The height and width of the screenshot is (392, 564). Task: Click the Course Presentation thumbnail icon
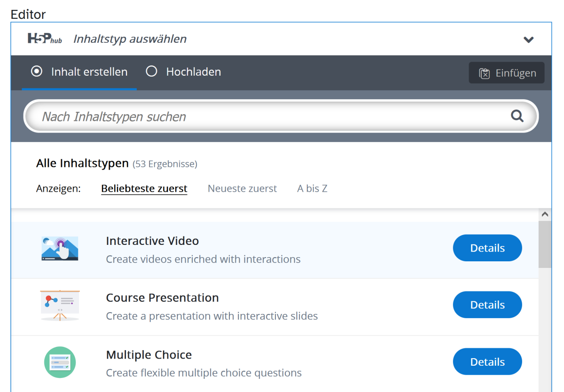(60, 306)
